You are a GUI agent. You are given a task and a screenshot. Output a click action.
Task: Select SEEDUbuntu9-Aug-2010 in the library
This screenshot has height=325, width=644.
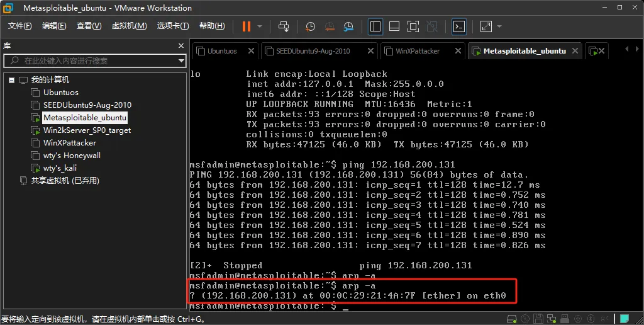(87, 105)
